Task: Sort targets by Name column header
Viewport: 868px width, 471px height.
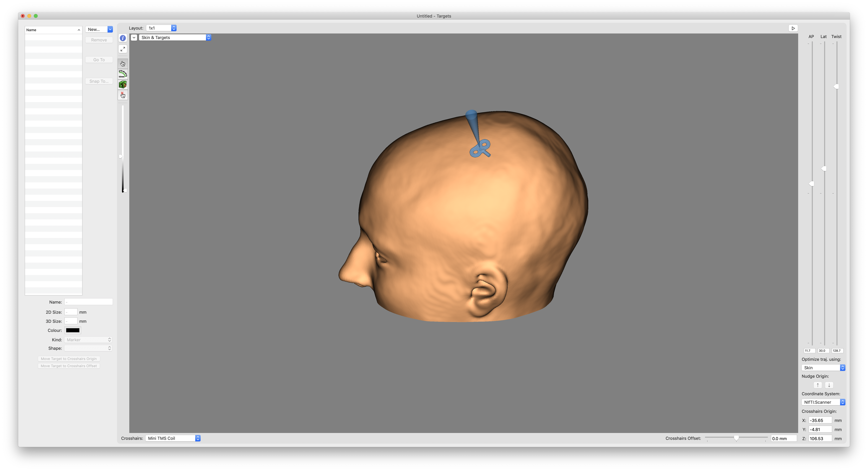Action: [53, 30]
